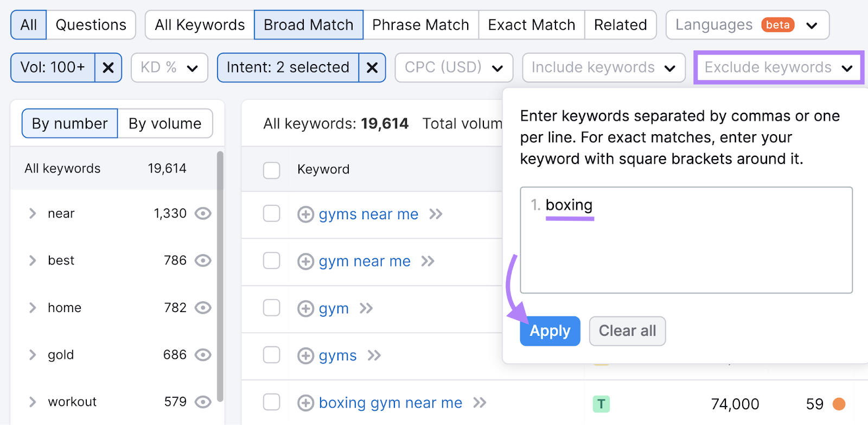Clear the Intent filter using its X icon

[372, 67]
